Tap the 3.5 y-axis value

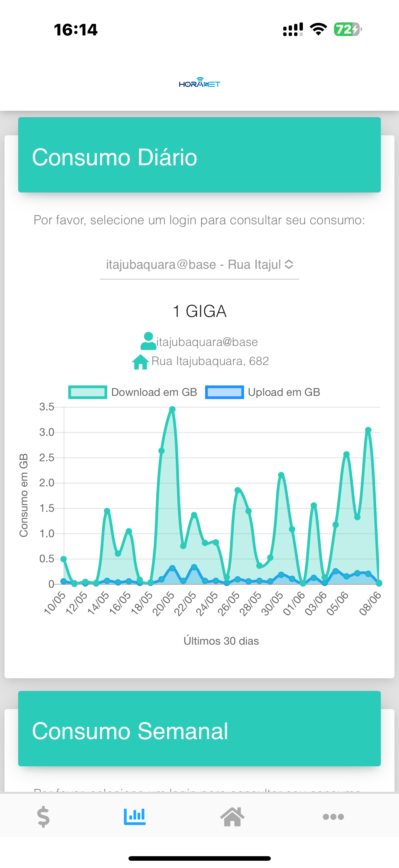(47, 407)
